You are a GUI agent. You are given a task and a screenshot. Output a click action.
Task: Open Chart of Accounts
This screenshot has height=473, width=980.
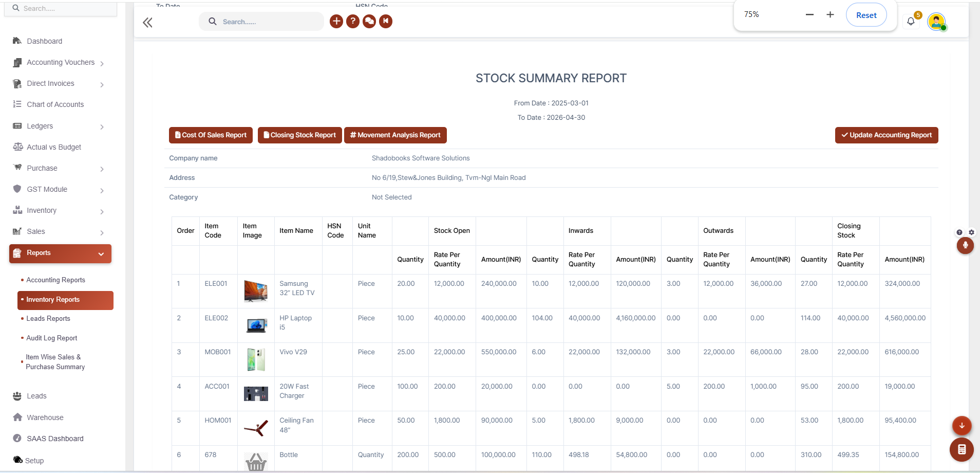pyautogui.click(x=55, y=104)
